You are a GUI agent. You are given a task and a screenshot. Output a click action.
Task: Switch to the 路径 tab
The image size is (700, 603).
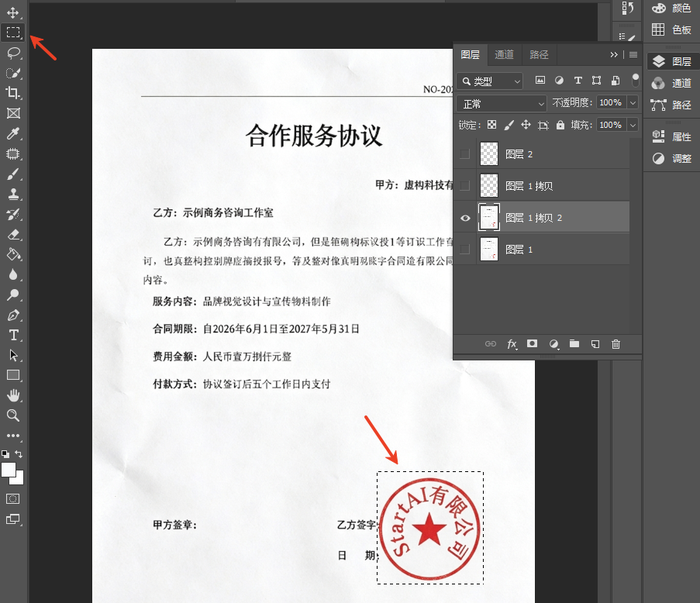[539, 54]
